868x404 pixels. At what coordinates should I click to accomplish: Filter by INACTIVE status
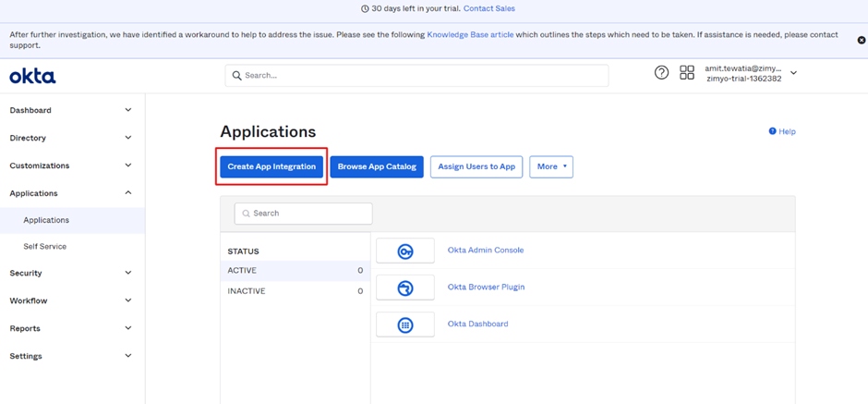(x=295, y=291)
